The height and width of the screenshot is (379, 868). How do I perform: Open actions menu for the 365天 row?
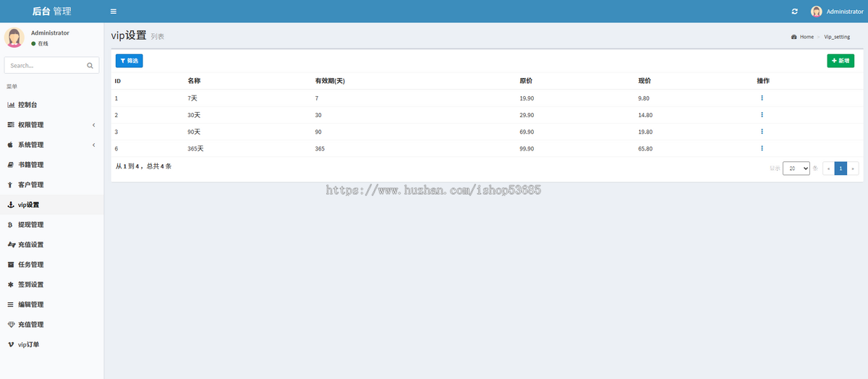point(762,148)
